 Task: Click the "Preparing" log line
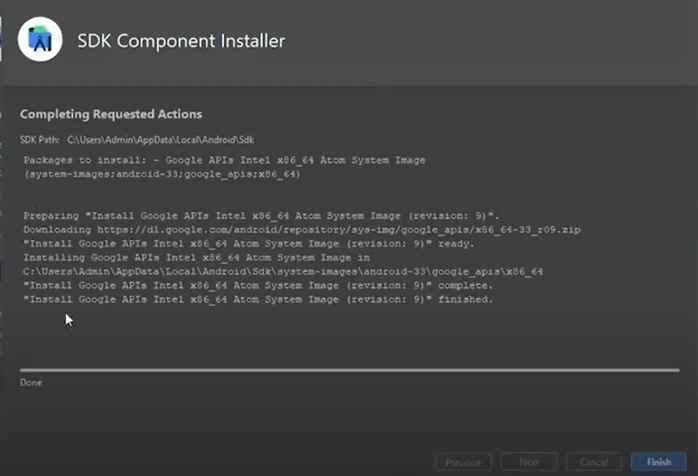pos(261,215)
